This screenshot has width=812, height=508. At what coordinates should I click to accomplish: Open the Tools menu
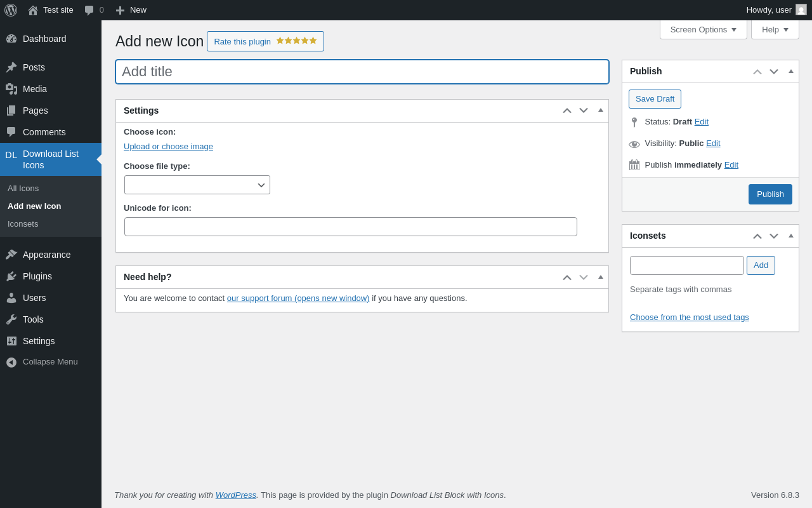33,319
